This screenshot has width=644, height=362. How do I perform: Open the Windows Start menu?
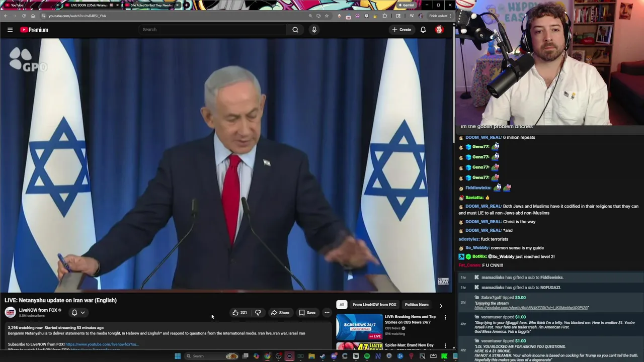(x=178, y=356)
